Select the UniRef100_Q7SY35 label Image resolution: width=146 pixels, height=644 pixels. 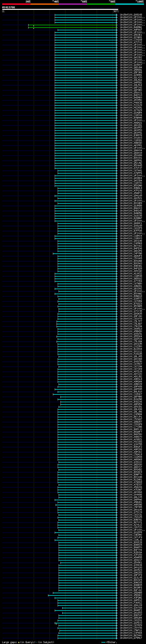131,311
